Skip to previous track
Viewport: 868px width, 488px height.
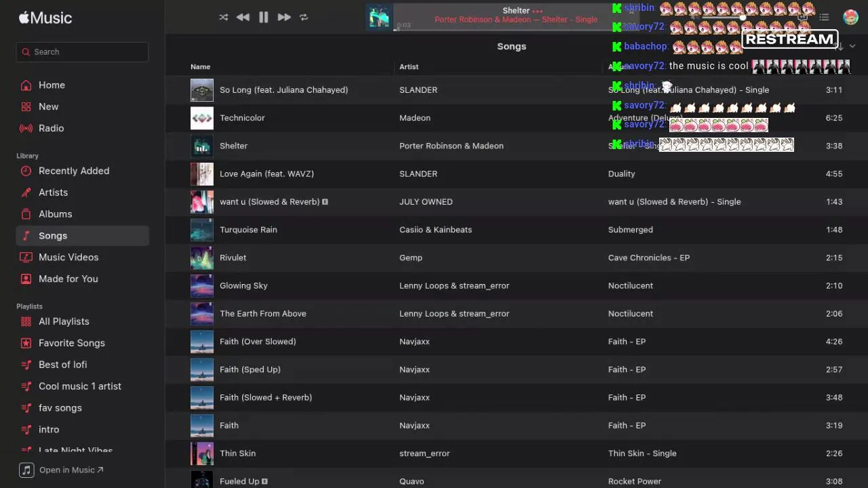click(243, 18)
